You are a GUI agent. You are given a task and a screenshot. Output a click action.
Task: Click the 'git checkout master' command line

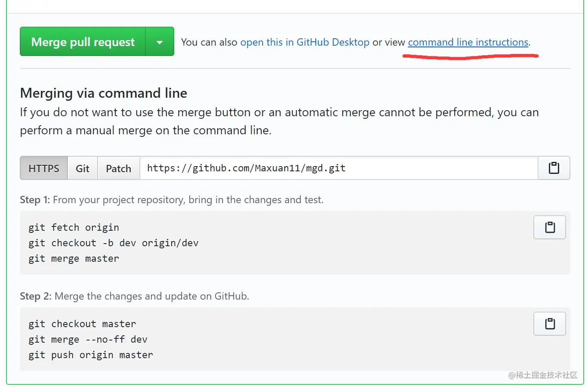point(82,324)
